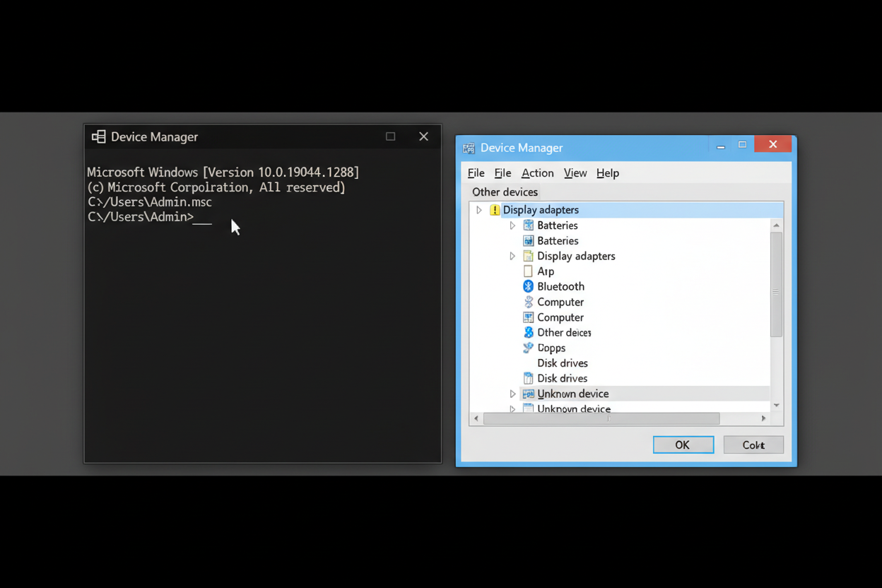Screen dimensions: 882x588
Task: Click the blue Device Manager window's title icon
Action: pos(469,148)
